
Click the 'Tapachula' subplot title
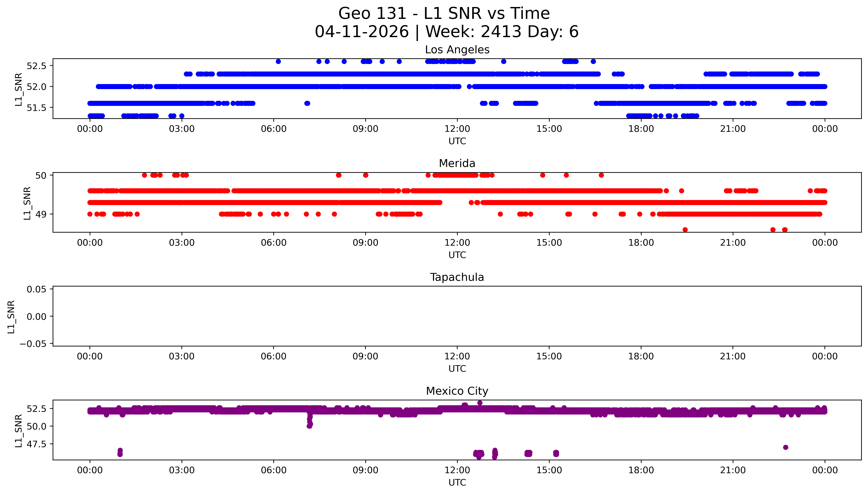[x=457, y=277]
